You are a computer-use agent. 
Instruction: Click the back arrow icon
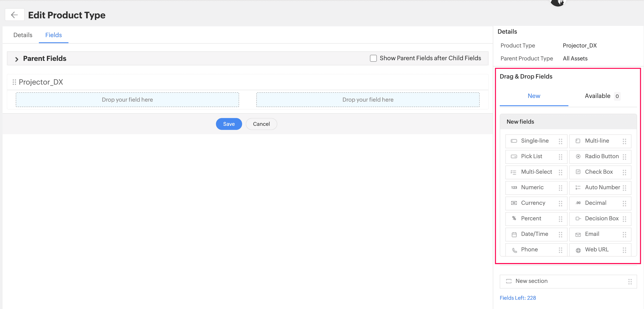click(14, 15)
